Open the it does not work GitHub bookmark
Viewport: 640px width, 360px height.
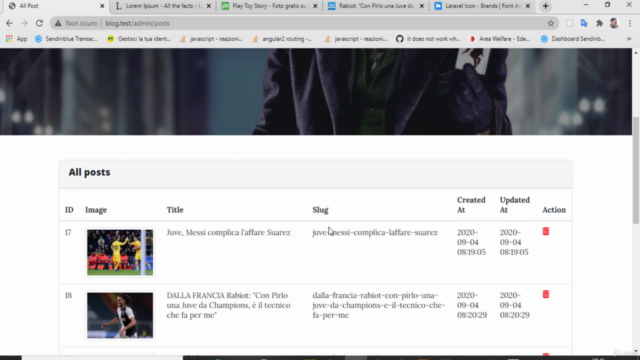pos(428,39)
